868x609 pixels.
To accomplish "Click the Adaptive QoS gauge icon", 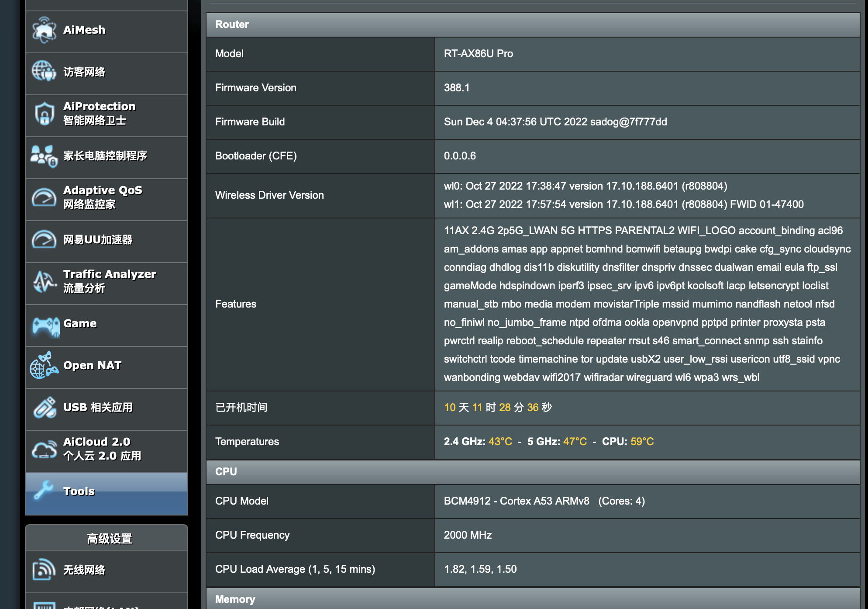I will point(44,197).
